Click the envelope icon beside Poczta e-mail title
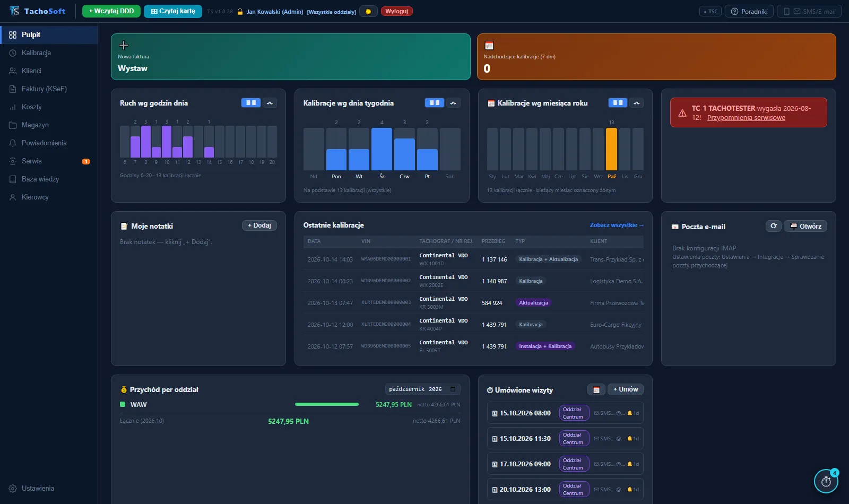 [x=675, y=227]
